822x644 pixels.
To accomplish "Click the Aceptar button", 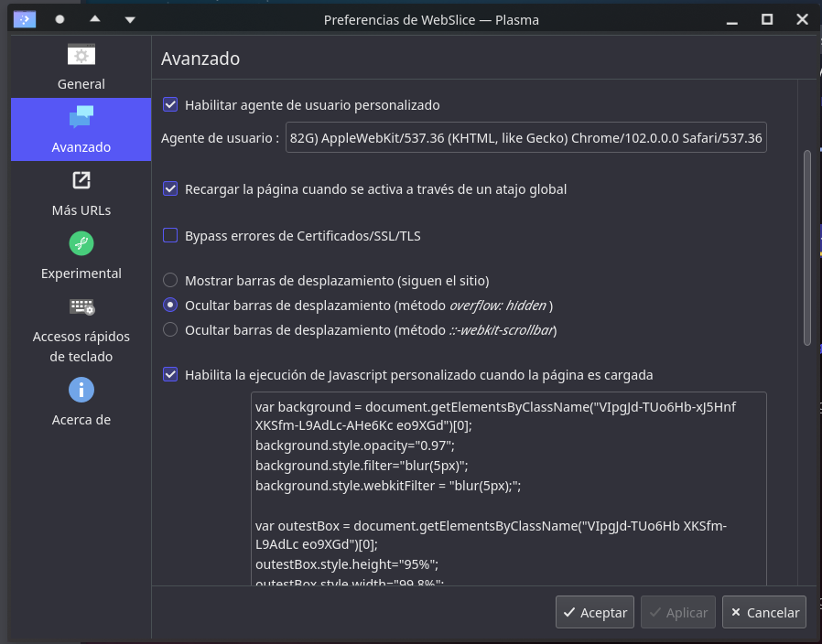I will [x=595, y=612].
